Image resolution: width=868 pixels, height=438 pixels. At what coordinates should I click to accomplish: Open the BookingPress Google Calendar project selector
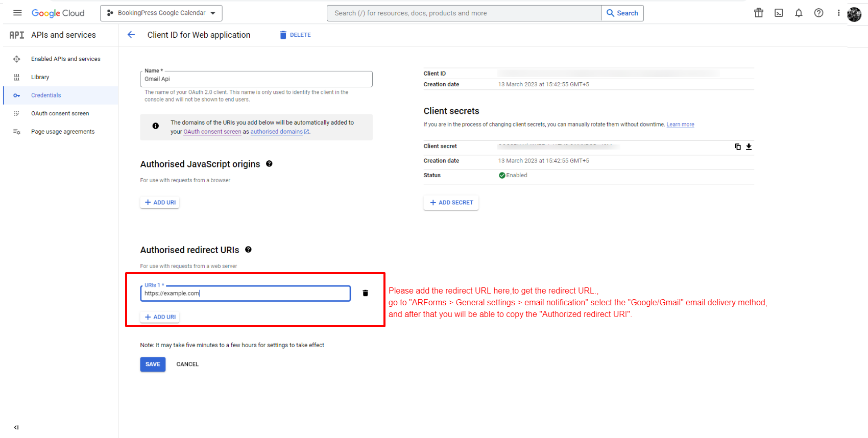coord(161,13)
